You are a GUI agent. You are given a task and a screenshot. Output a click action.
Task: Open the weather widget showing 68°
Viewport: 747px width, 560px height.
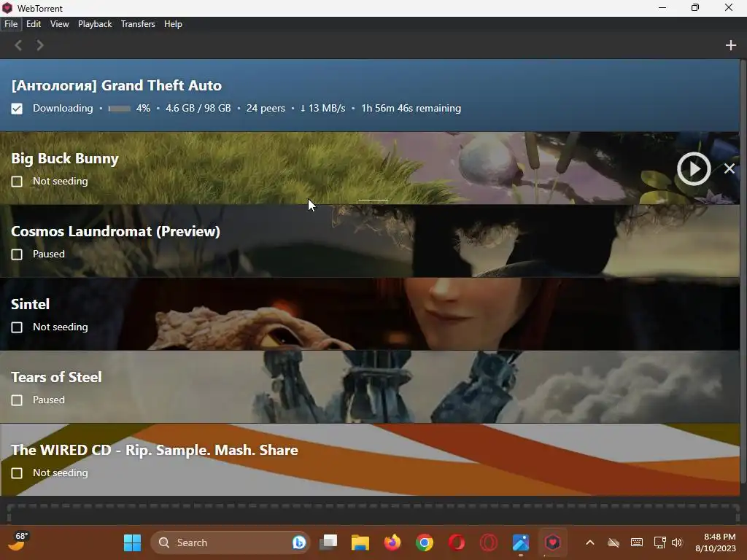(x=18, y=542)
